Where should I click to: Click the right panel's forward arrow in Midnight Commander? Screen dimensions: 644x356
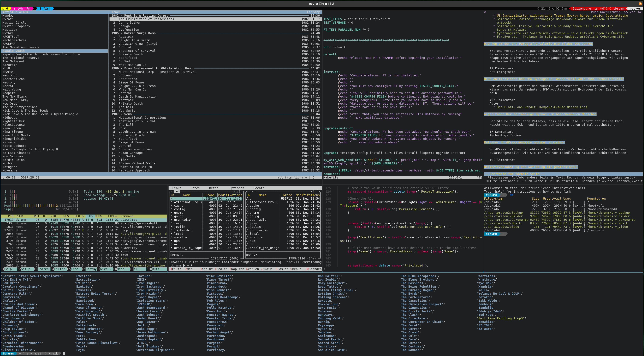[x=319, y=192]
